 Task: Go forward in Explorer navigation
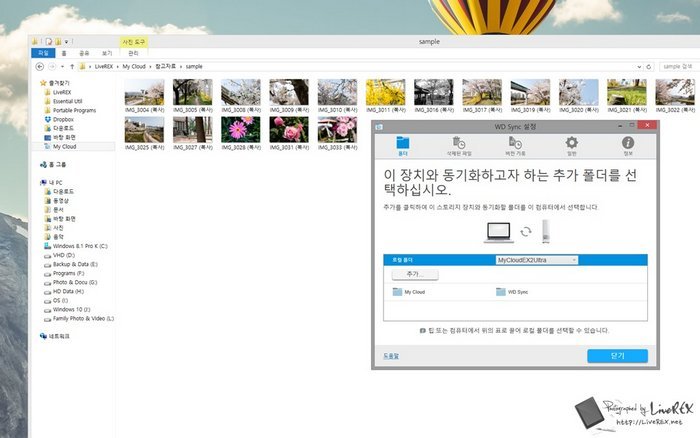click(52, 67)
